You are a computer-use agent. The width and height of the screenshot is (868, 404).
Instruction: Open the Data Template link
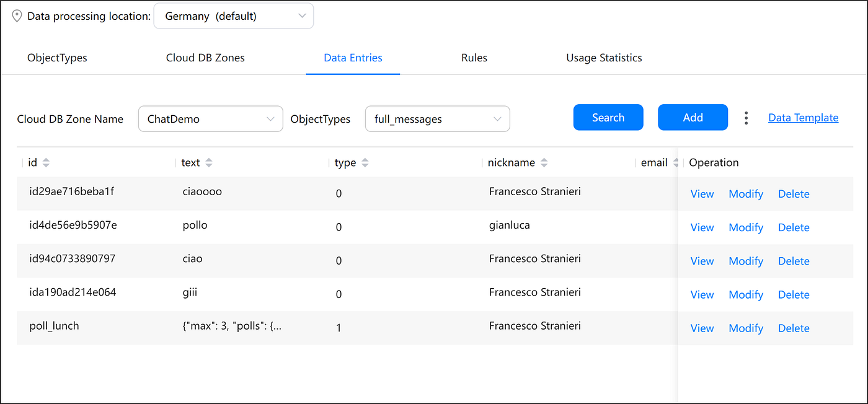[x=803, y=118]
